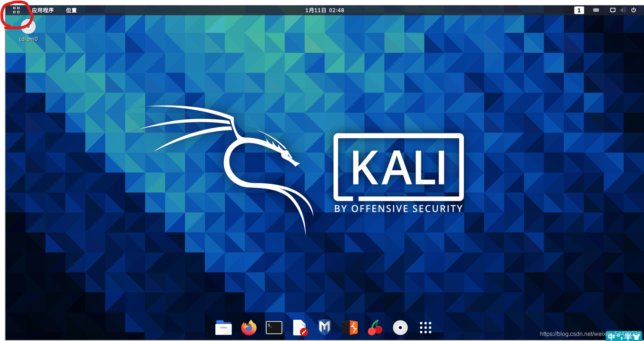Launch Burp Suite from dock
The height and width of the screenshot is (341, 644).
point(350,328)
